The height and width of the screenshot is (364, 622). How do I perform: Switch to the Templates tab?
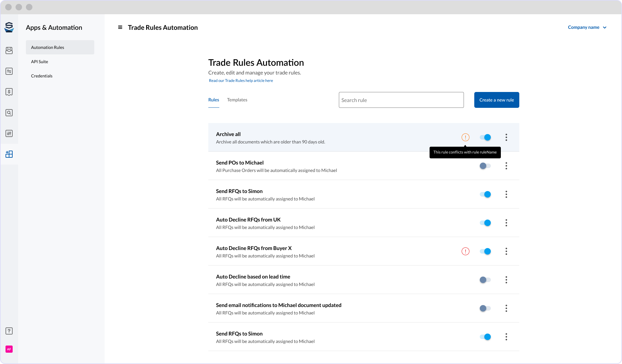coord(237,100)
